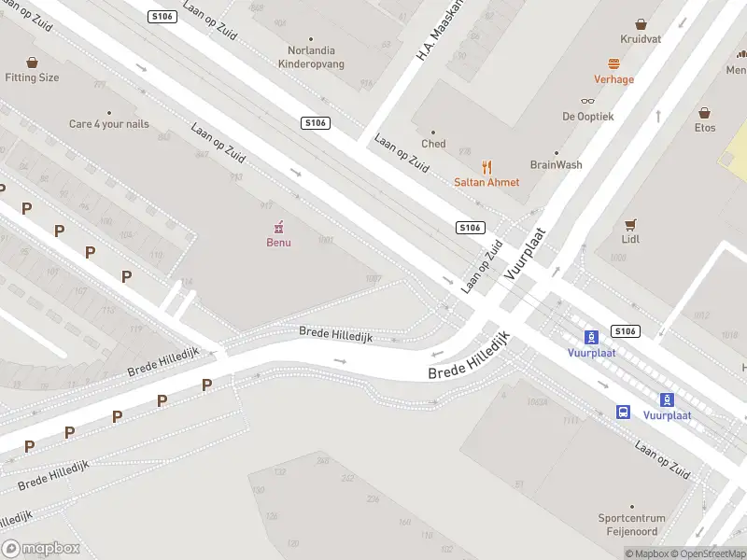747x560 pixels.
Task: Open the Verhage burger icon
Action: point(613,63)
